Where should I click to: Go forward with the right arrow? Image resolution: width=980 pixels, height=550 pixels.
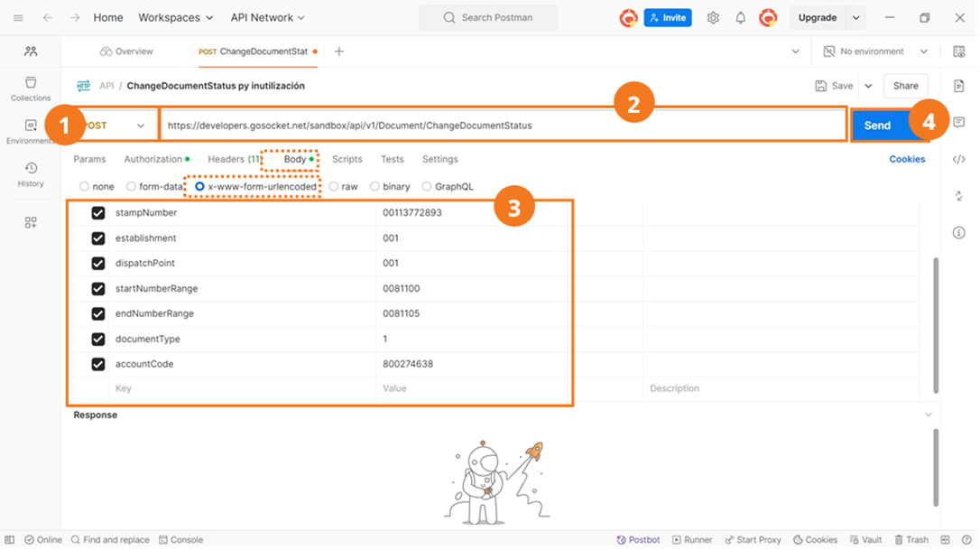pos(74,17)
